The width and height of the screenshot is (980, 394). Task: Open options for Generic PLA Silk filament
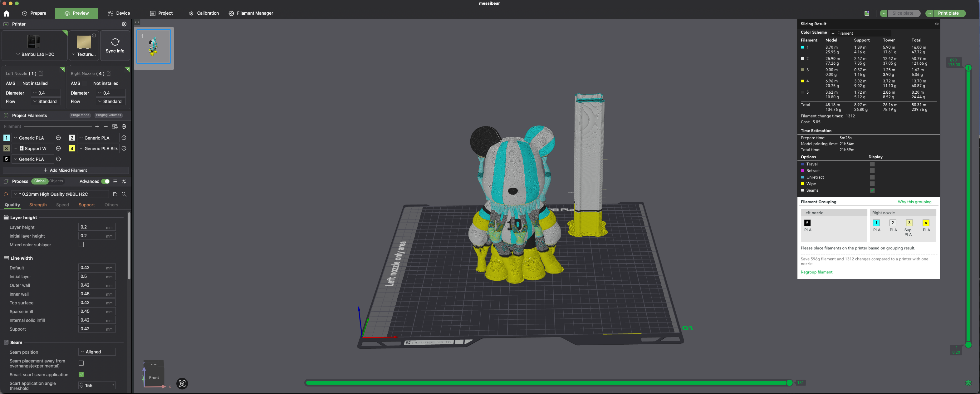pos(124,149)
